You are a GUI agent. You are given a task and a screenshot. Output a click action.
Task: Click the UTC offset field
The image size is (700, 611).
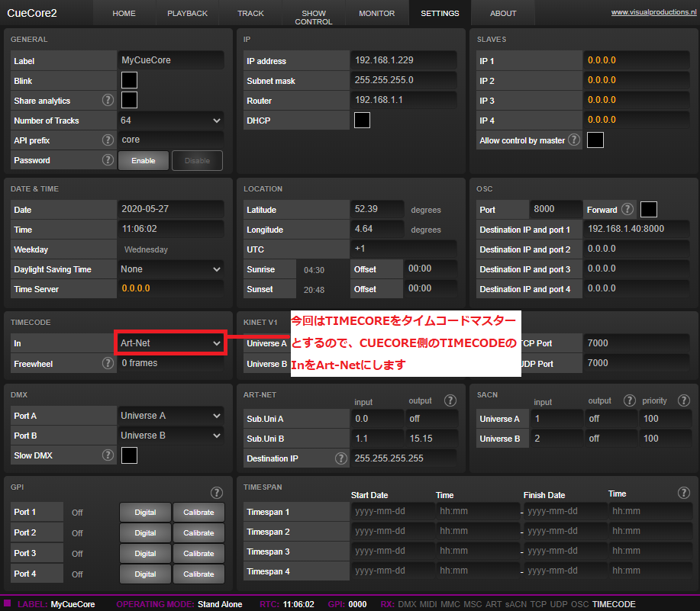pos(404,249)
